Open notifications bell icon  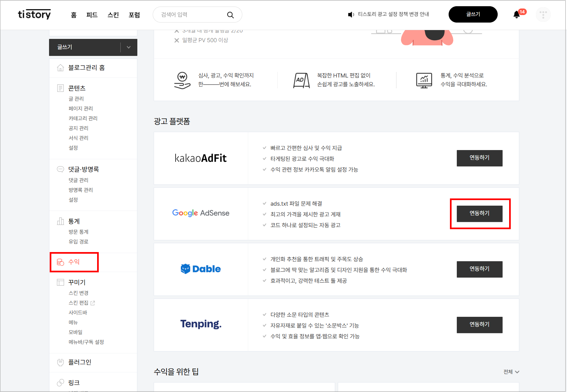pos(517,14)
